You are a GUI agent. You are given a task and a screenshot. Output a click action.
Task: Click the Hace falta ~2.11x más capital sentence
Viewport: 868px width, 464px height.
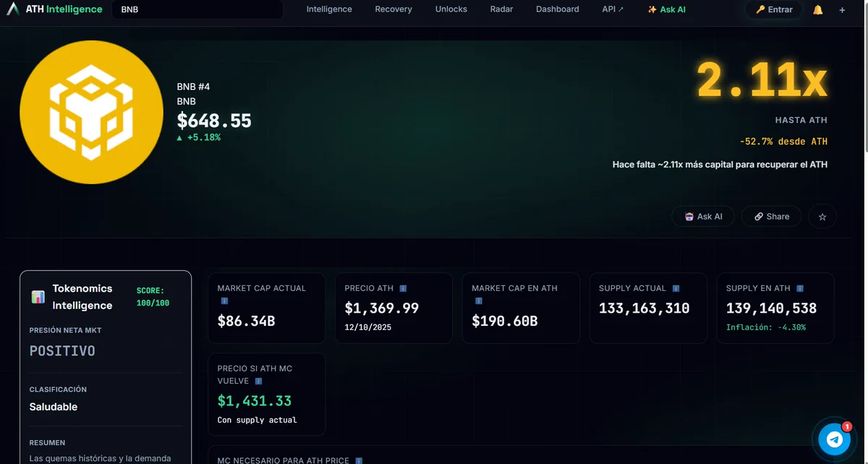[720, 164]
